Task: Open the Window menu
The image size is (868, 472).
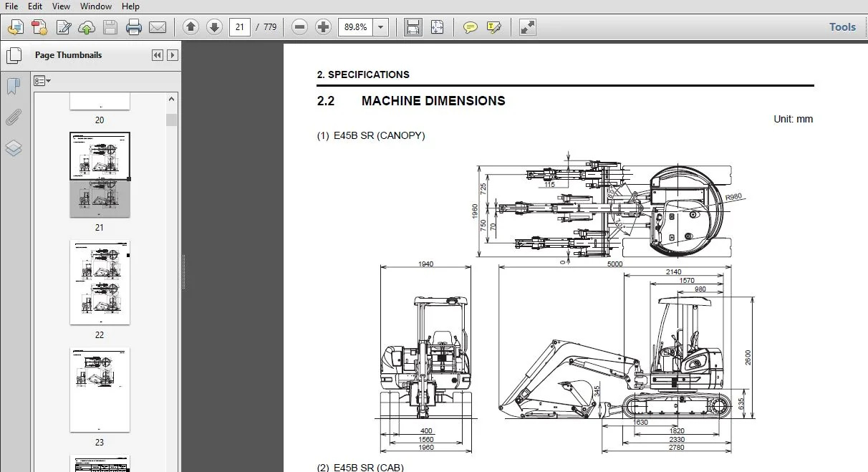Action: (x=95, y=6)
